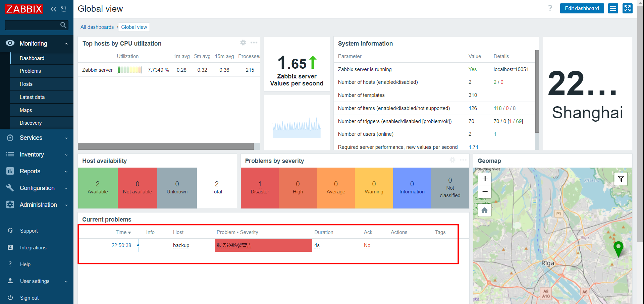644x304 pixels.
Task: Open All dashboards breadcrumb link
Action: tap(97, 27)
